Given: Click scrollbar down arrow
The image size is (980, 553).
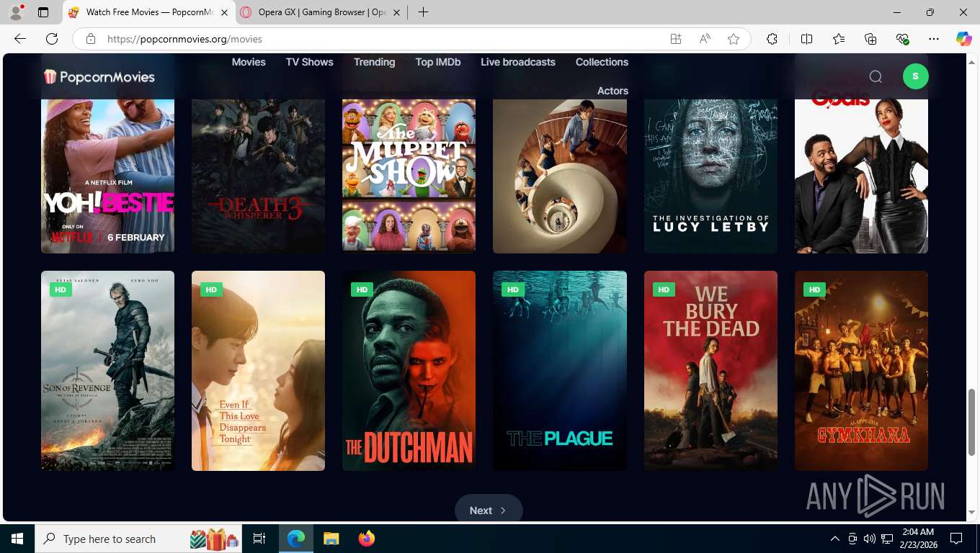Looking at the screenshot, I should pyautogui.click(x=971, y=513).
